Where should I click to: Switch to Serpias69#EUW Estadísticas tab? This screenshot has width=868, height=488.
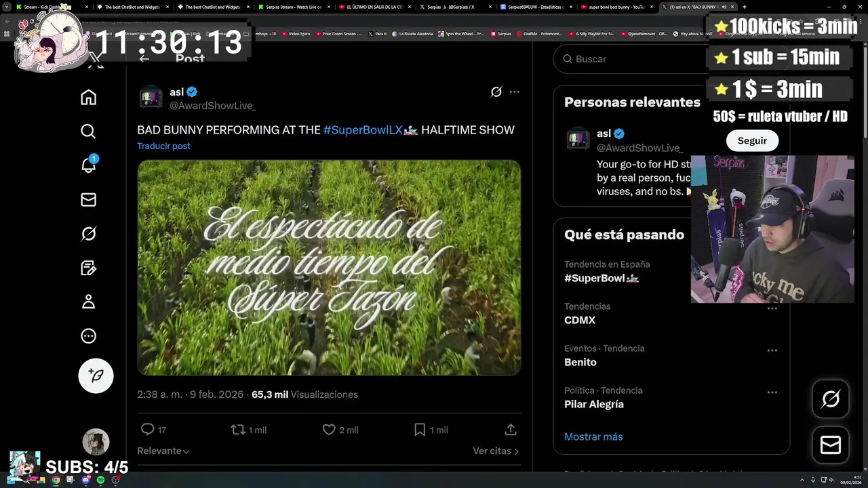[x=536, y=7]
